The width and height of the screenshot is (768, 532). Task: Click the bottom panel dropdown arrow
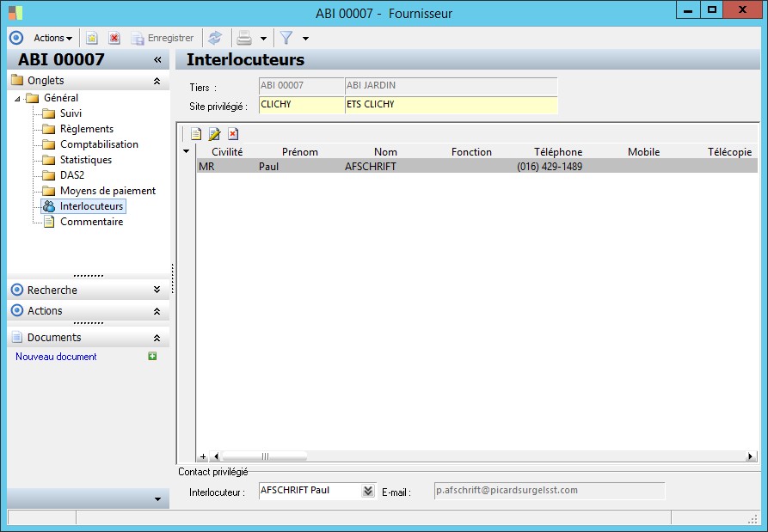157,499
